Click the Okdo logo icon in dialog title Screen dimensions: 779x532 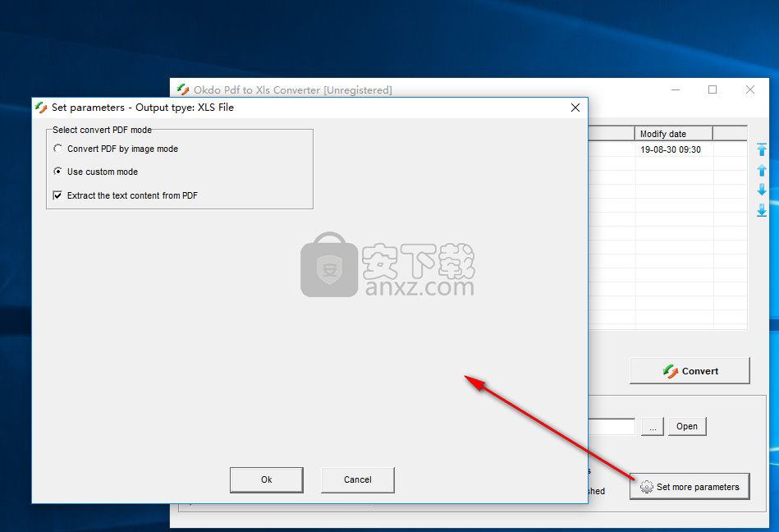point(41,108)
